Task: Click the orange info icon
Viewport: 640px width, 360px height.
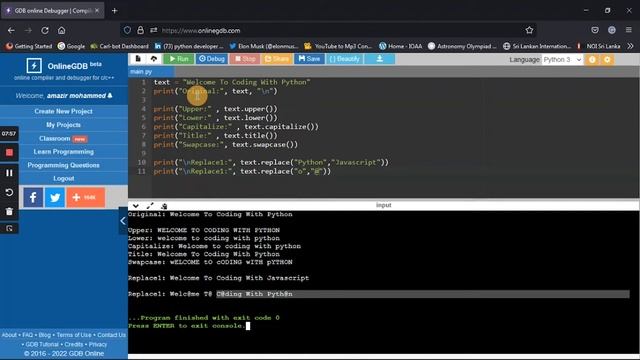Action: coord(592,60)
